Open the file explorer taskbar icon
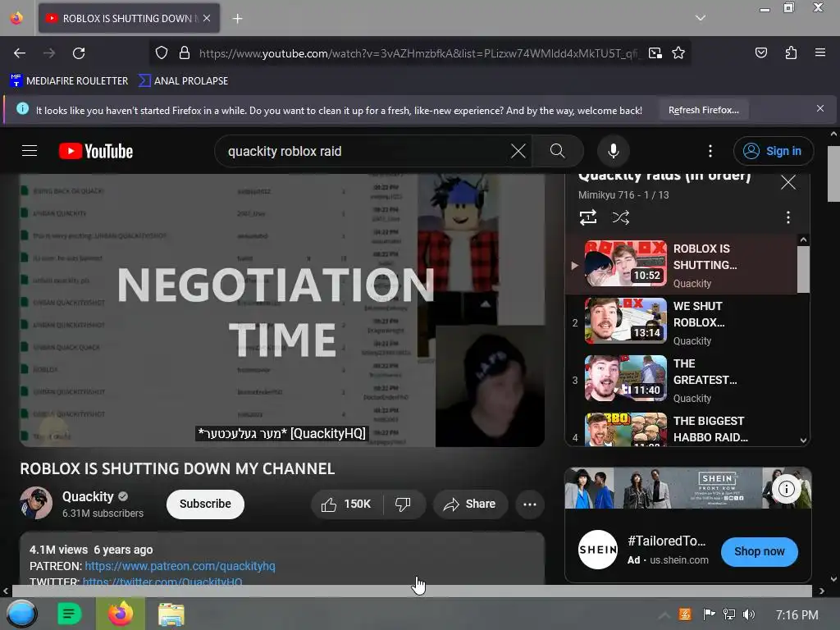The height and width of the screenshot is (630, 840). click(171, 614)
